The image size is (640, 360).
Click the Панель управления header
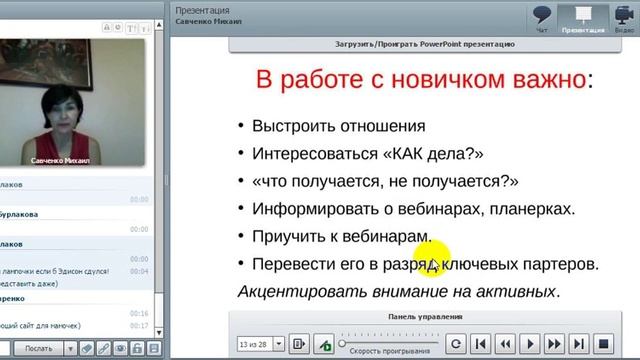click(x=425, y=317)
